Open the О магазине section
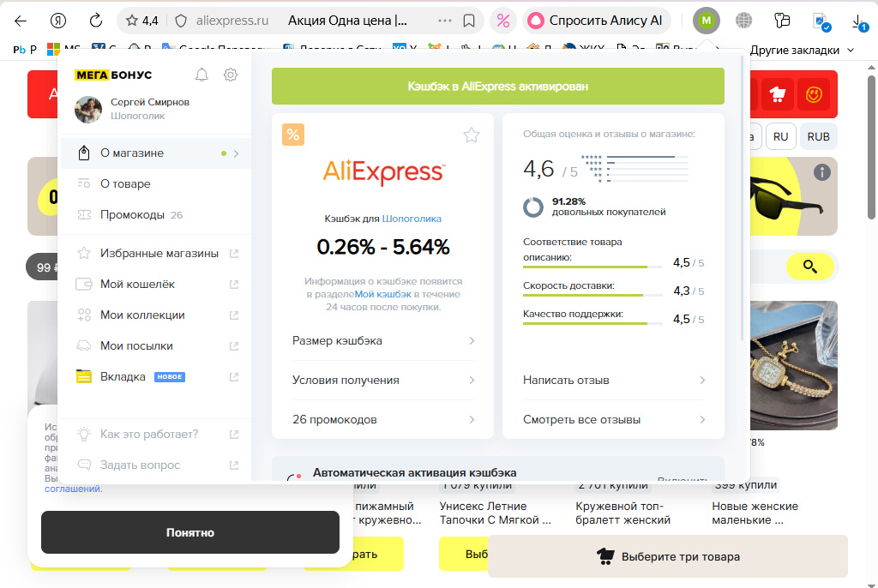Image resolution: width=878 pixels, height=588 pixels. (156, 153)
